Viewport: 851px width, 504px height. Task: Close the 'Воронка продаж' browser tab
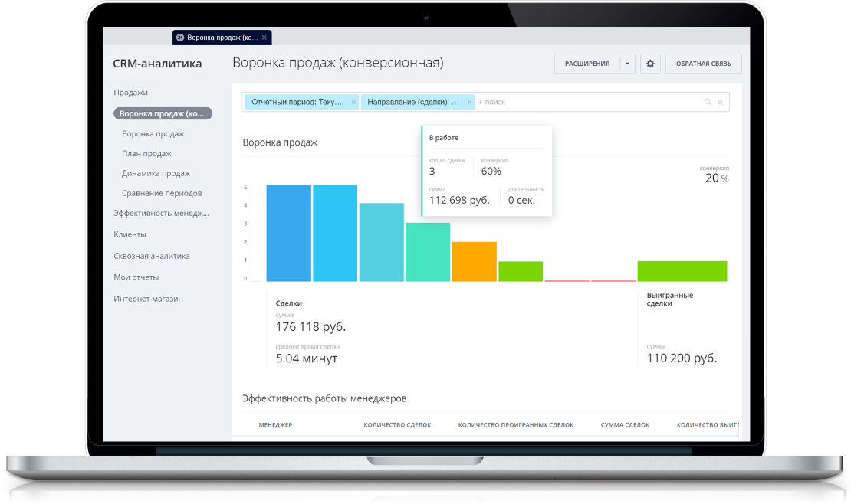coord(264,38)
